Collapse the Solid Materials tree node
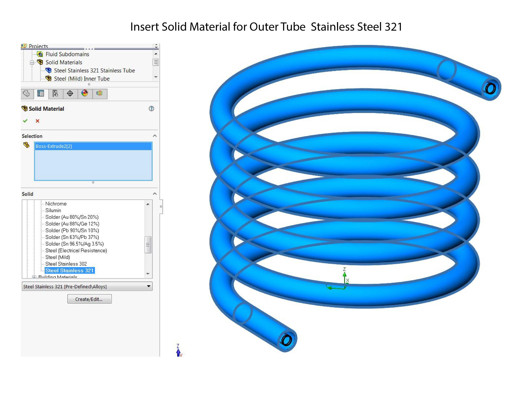The width and height of the screenshot is (532, 411). [32, 63]
